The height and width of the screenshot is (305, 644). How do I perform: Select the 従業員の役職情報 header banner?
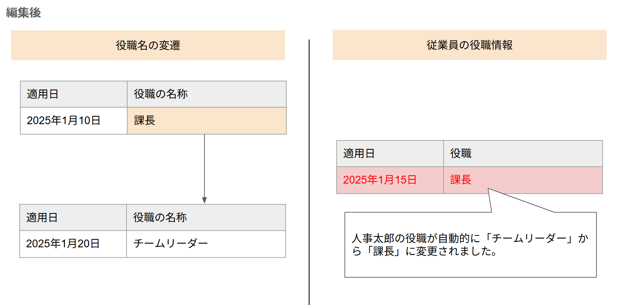(x=469, y=45)
